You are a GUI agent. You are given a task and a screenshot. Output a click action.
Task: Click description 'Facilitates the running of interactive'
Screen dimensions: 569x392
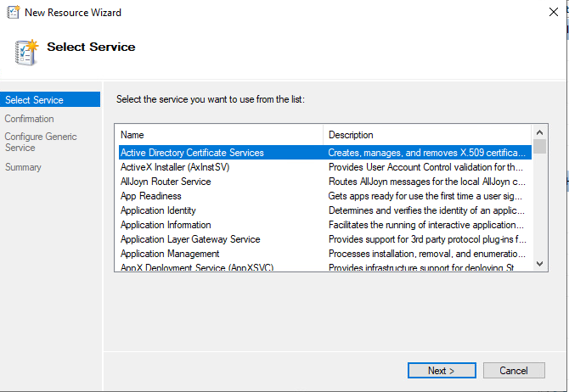click(426, 225)
